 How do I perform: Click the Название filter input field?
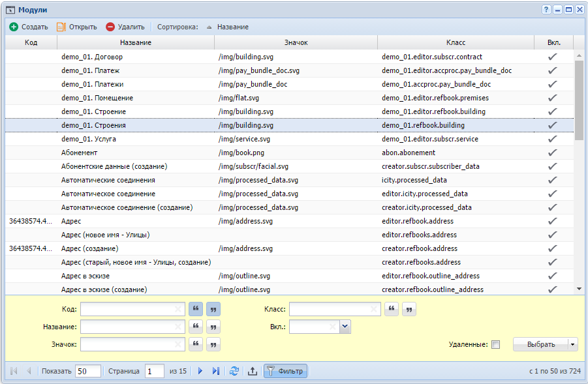[132, 327]
